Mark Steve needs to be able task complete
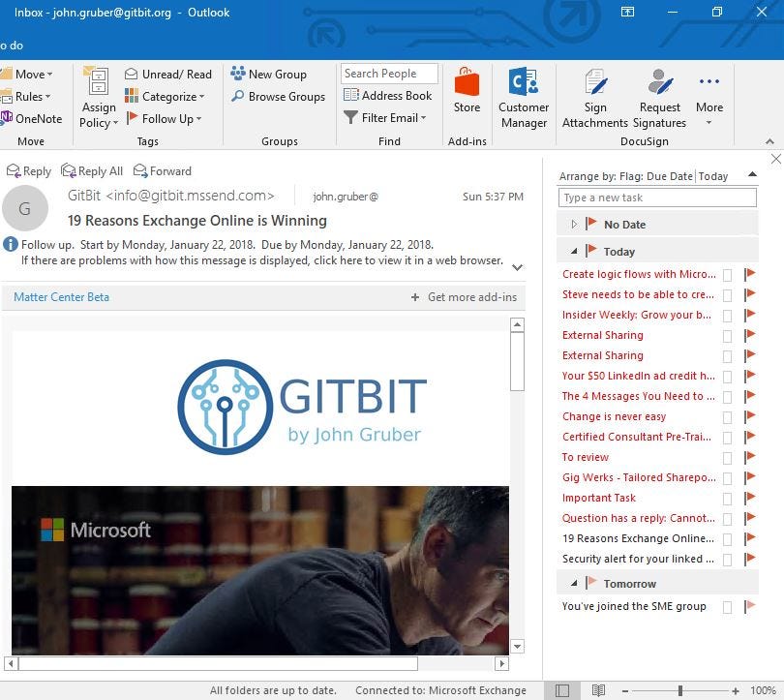The height and width of the screenshot is (700, 784). pos(727,295)
